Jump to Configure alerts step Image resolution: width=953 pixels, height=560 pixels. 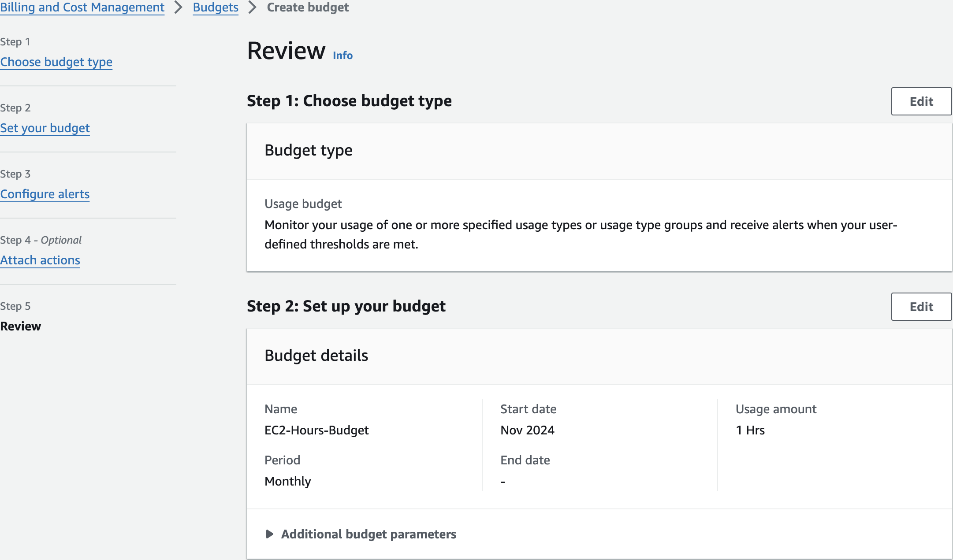45,194
